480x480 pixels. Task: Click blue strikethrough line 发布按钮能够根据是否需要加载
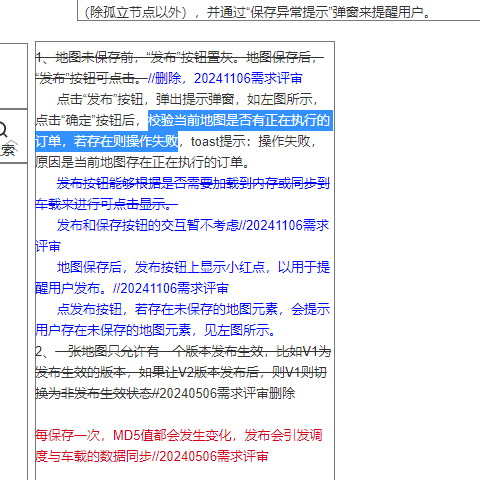tap(193, 183)
